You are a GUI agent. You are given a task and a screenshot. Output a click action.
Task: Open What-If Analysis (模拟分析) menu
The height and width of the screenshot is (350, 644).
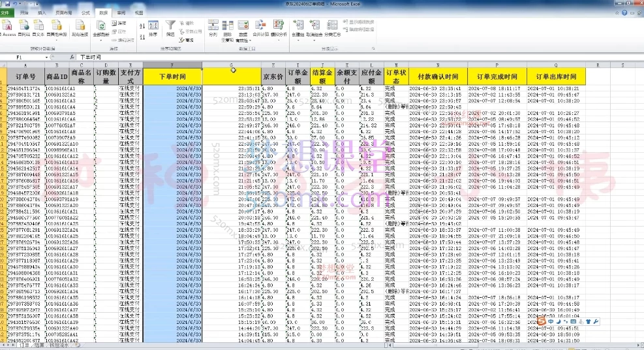[x=279, y=29]
